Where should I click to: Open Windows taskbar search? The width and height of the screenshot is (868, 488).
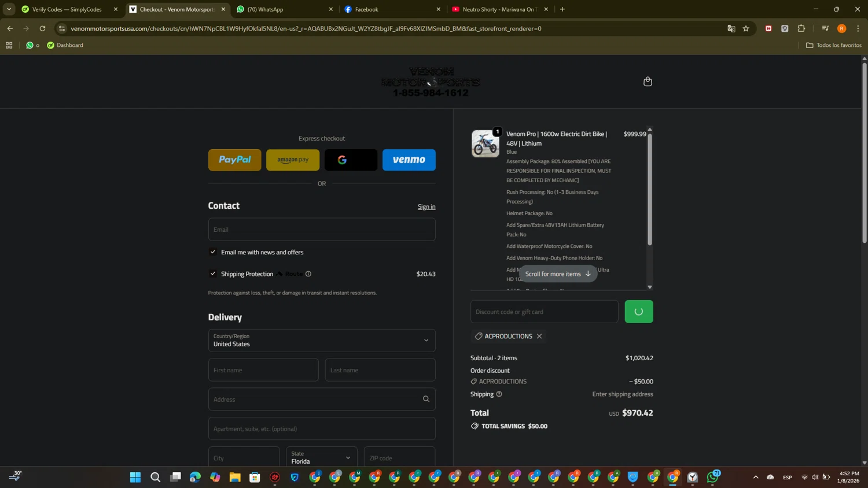[x=155, y=477]
